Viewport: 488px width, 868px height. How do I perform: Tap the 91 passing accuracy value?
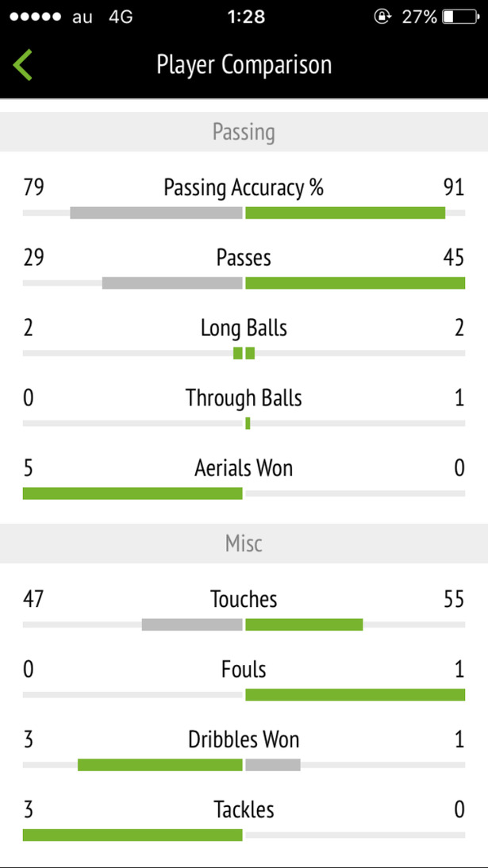pyautogui.click(x=454, y=188)
